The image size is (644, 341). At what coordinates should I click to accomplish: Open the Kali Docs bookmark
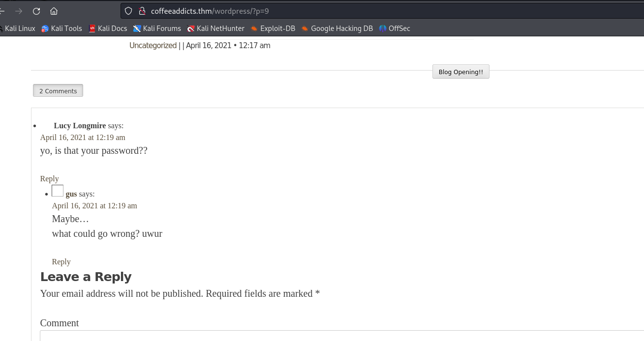(108, 28)
